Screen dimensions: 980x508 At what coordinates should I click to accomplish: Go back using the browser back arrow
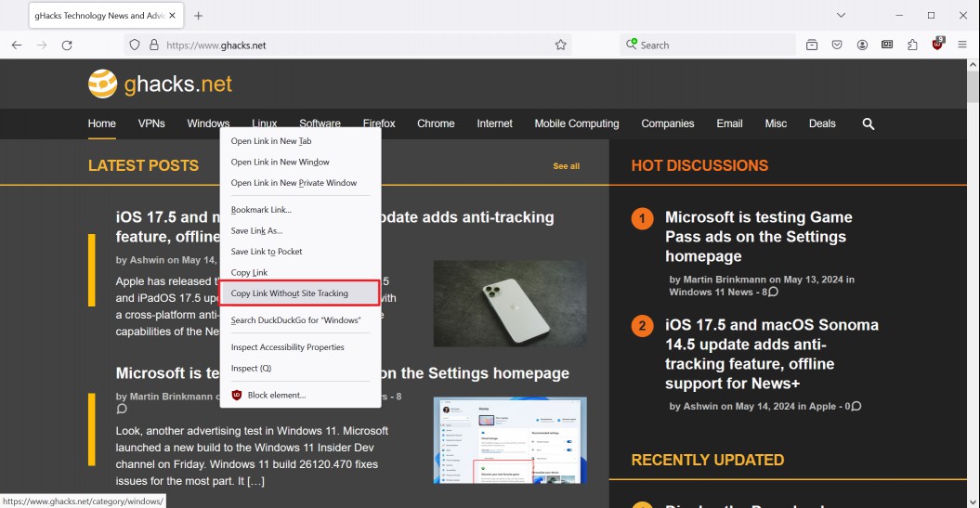tap(17, 45)
